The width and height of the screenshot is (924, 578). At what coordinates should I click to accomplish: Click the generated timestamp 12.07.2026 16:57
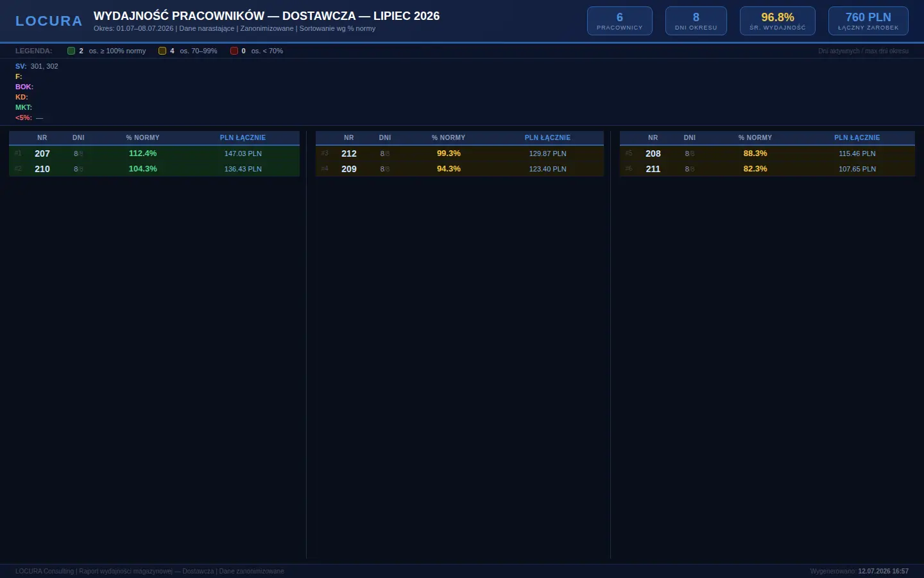(x=883, y=571)
